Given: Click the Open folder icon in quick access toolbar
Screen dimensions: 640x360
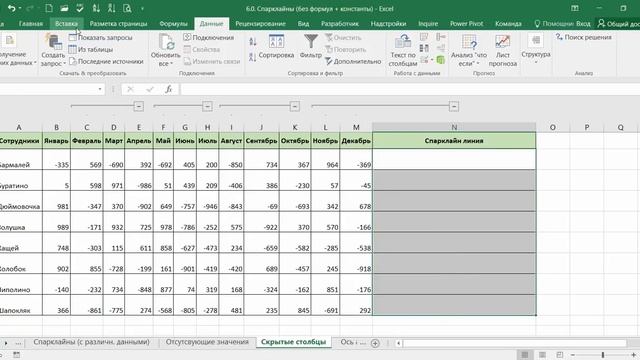Looking at the screenshot, I should (x=64, y=8).
